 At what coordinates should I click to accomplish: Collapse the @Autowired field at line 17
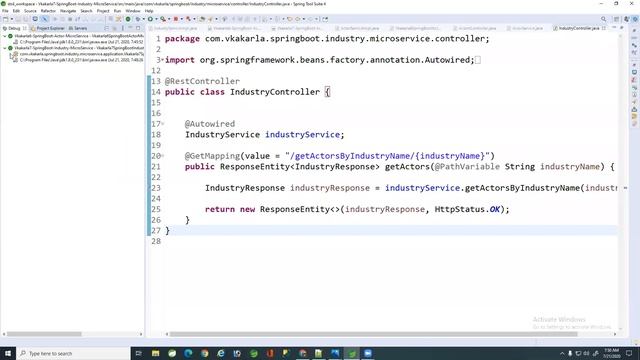coord(162,124)
